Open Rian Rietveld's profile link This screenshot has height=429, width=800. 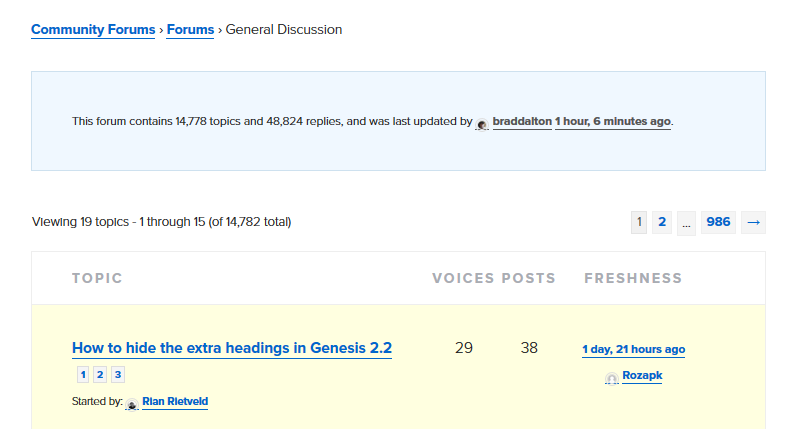point(175,401)
